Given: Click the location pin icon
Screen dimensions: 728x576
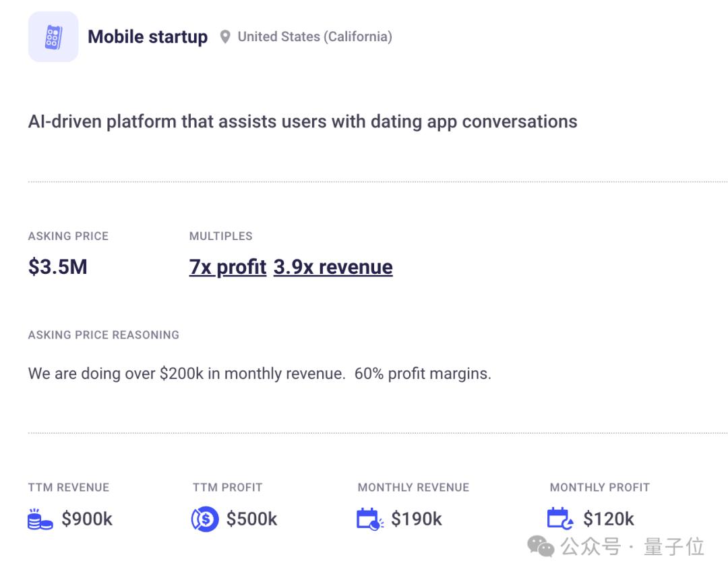Looking at the screenshot, I should 225,37.
